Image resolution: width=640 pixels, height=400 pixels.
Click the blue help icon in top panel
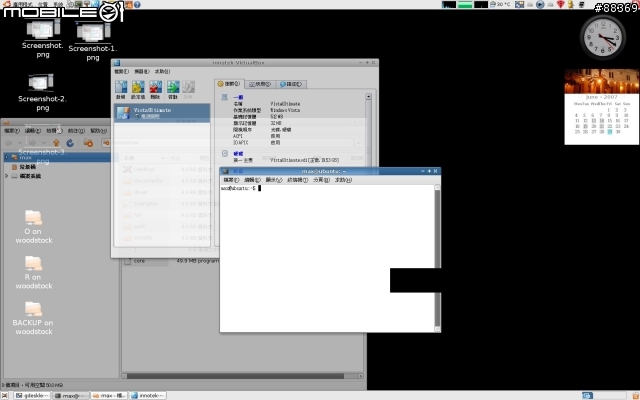(x=137, y=4)
